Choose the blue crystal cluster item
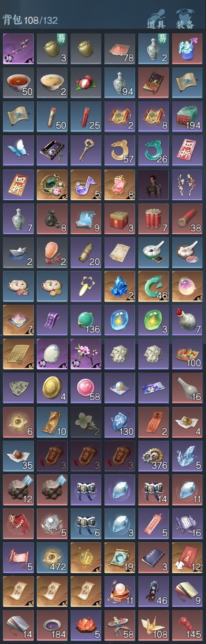Screen dimensions: 206x644 tap(120, 286)
